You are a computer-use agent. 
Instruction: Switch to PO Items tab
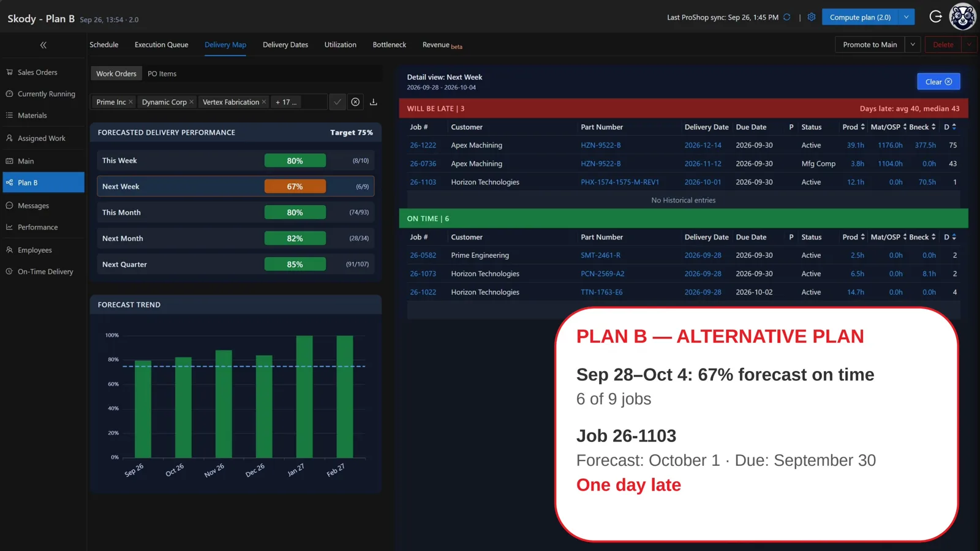[162, 73]
